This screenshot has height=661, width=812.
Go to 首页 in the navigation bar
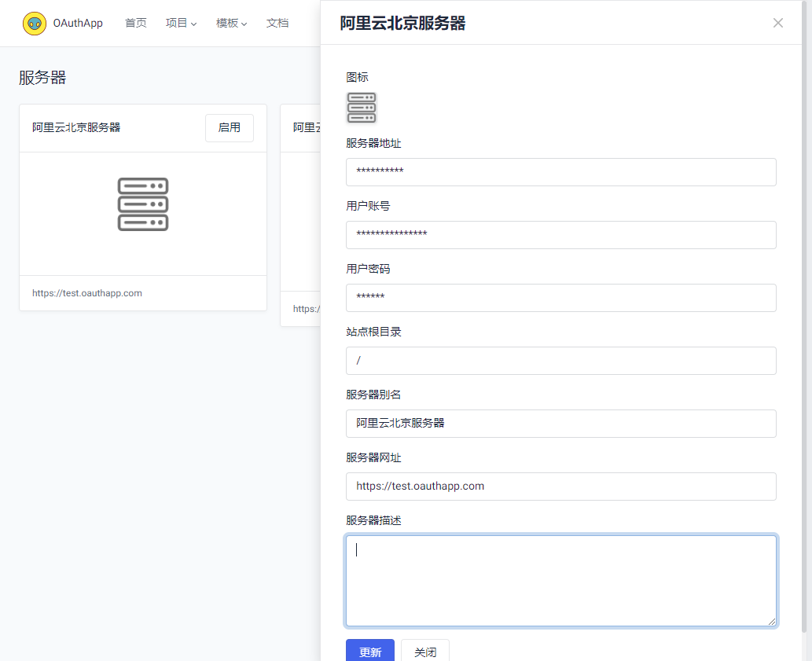136,24
